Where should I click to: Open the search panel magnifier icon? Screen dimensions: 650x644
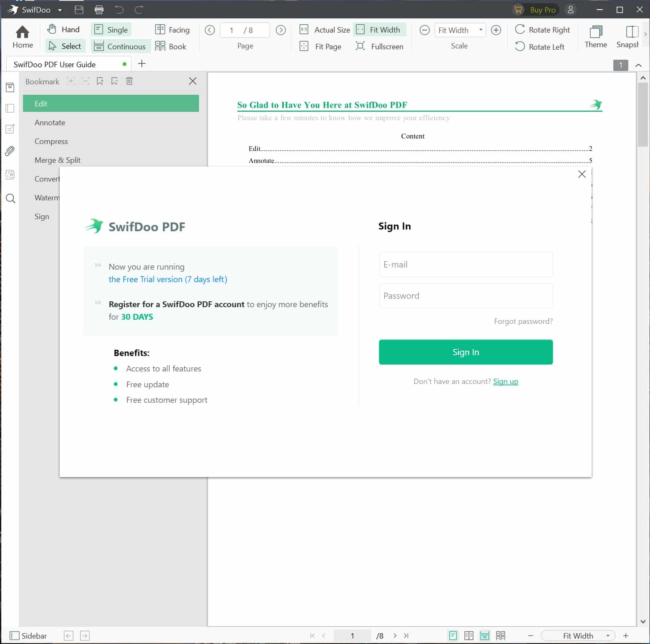(10, 199)
